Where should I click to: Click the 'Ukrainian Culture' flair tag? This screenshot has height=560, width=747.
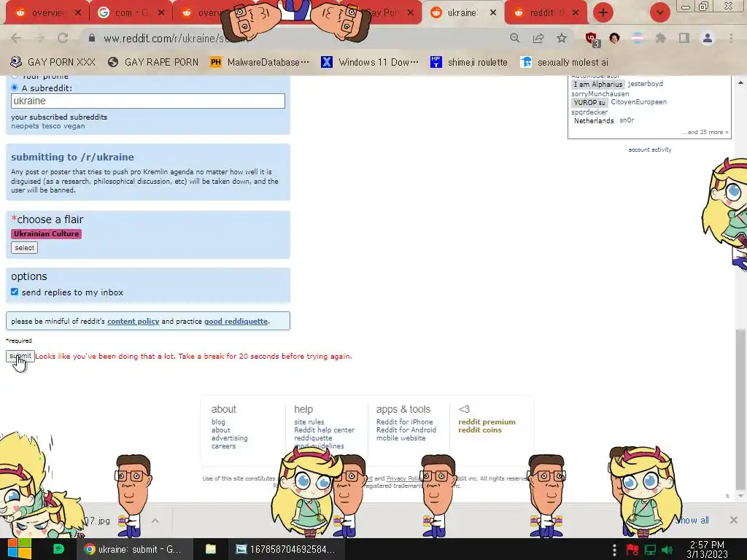click(x=46, y=234)
